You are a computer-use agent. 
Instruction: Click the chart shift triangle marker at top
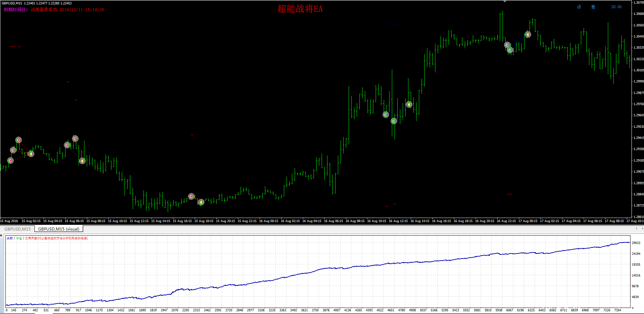coord(505,2)
